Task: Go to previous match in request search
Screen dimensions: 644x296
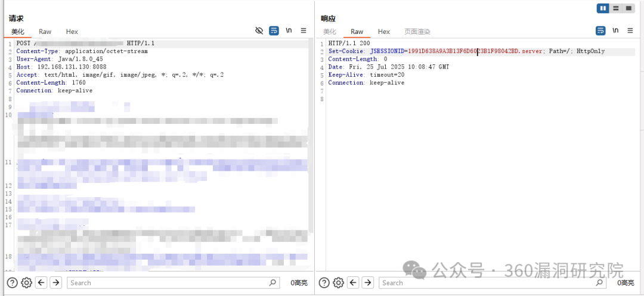Action: coord(41,283)
